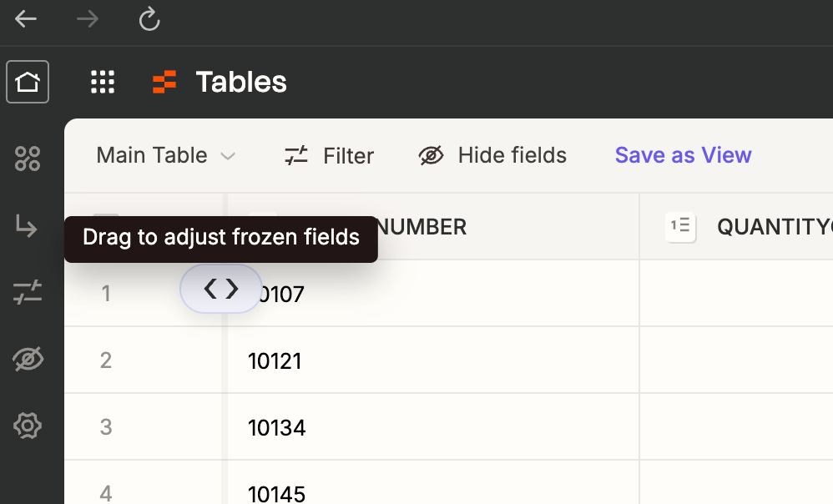Select the cell containing 10121
Screen dimensions: 833x504
(x=433, y=360)
